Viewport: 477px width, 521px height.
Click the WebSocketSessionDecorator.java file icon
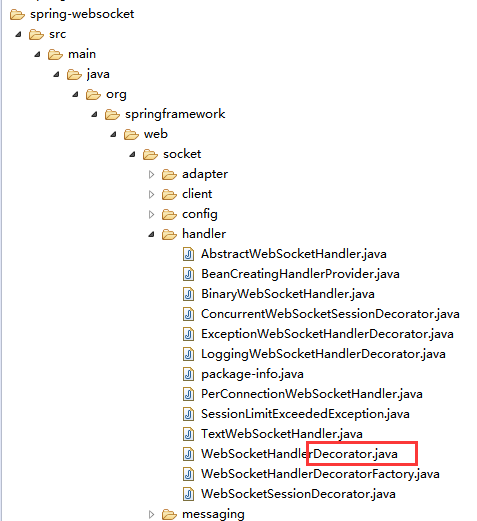[x=188, y=494]
